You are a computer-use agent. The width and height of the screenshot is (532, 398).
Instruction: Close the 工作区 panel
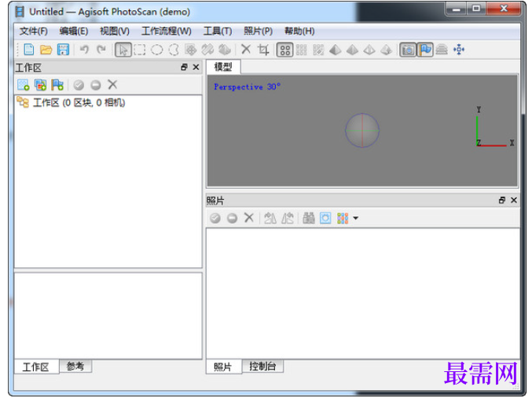(x=196, y=67)
